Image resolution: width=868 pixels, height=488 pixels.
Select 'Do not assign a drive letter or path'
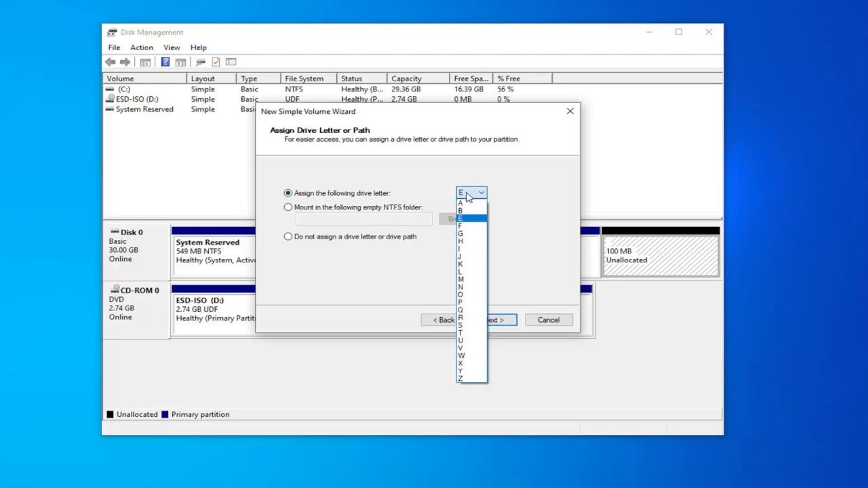[288, 236]
